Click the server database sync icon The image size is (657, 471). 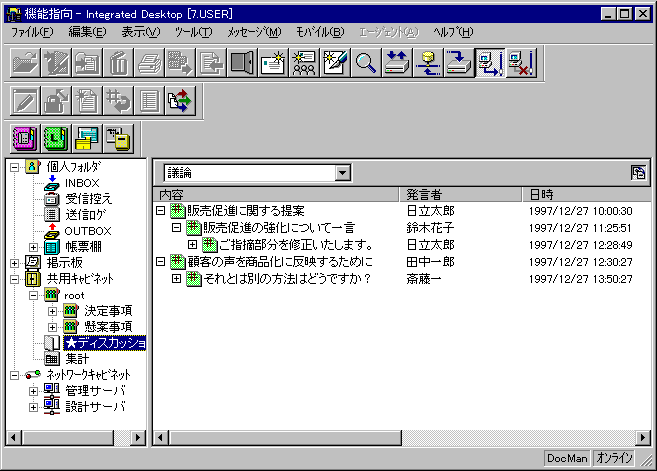[x=428, y=63]
